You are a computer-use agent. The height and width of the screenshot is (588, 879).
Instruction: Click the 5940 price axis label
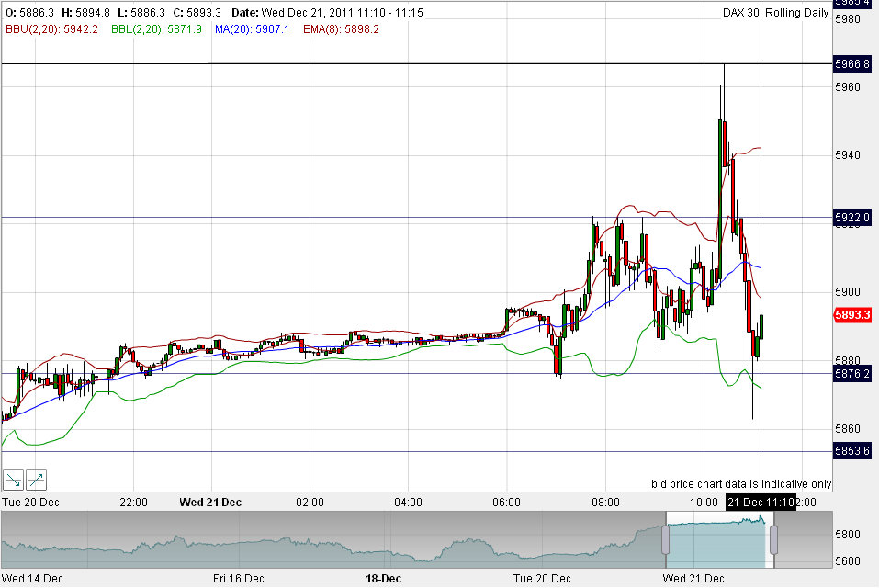coord(848,155)
